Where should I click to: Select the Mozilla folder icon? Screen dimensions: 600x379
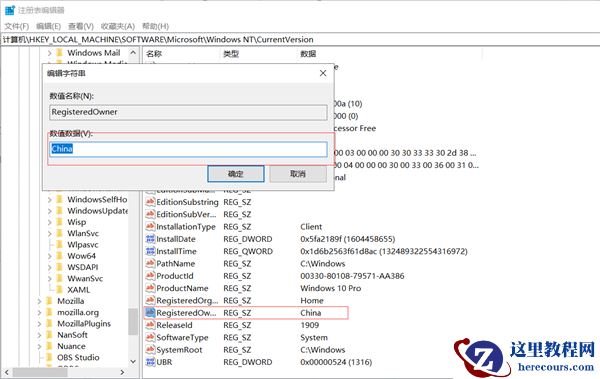(49, 301)
